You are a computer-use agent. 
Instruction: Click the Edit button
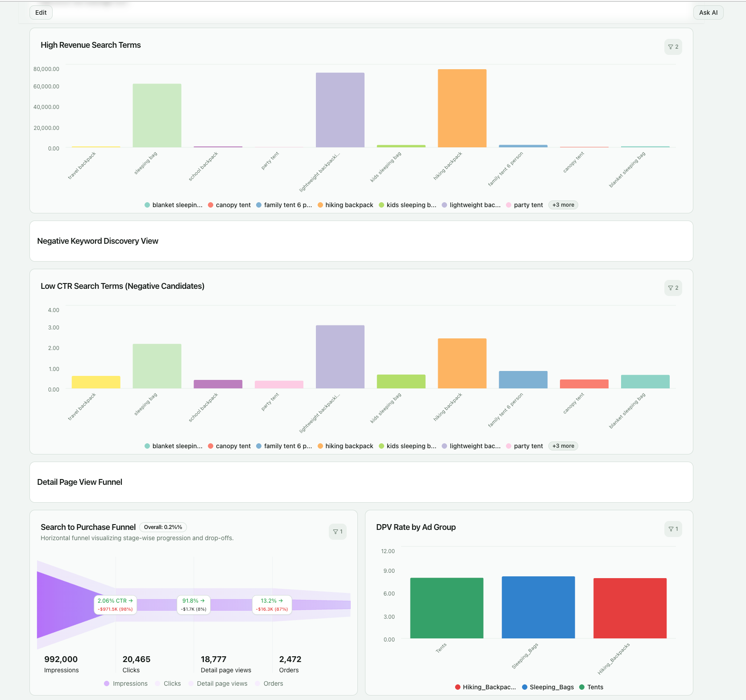(41, 12)
